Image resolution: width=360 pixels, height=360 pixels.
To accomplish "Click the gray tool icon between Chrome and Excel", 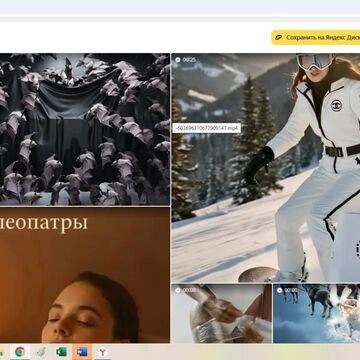I will [x=41, y=352].
